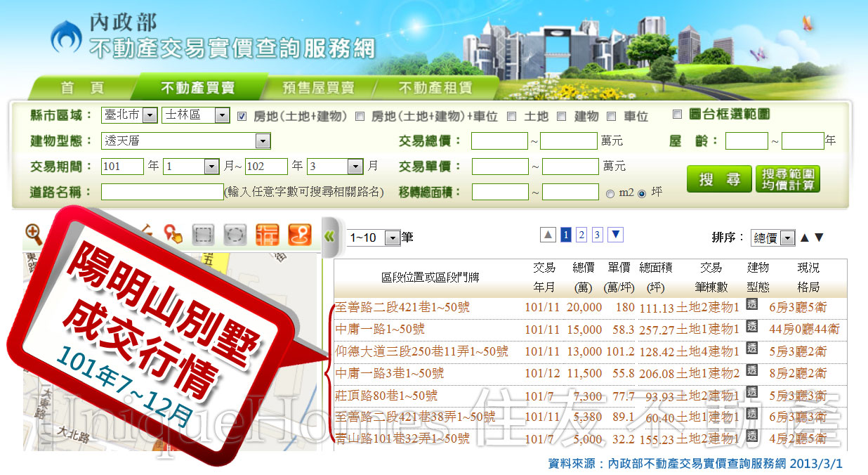Viewport: 868px width, 475px height.
Task: Click the 交易總價 minimum field
Action: (499, 141)
